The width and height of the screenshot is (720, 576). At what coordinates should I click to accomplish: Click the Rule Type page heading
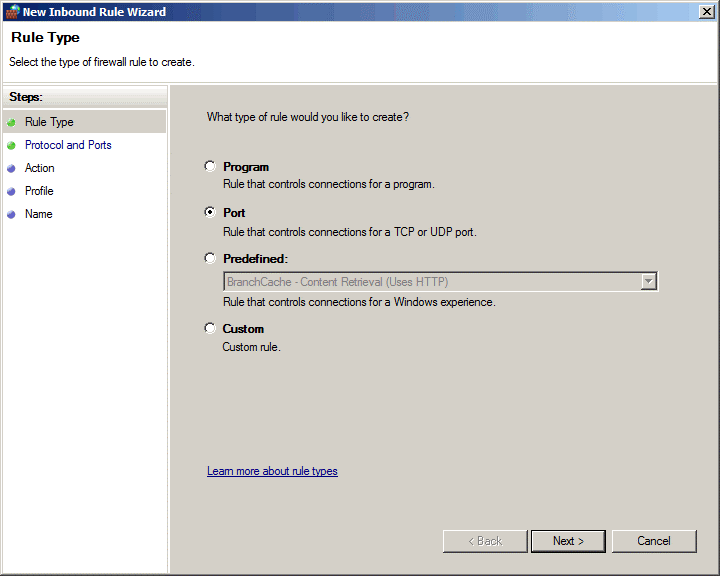[x=45, y=37]
